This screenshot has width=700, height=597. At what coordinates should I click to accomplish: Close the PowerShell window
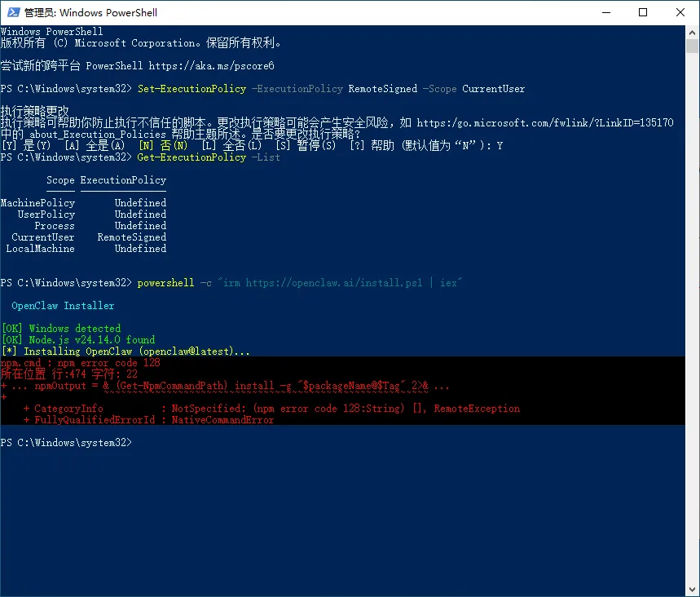tap(680, 12)
